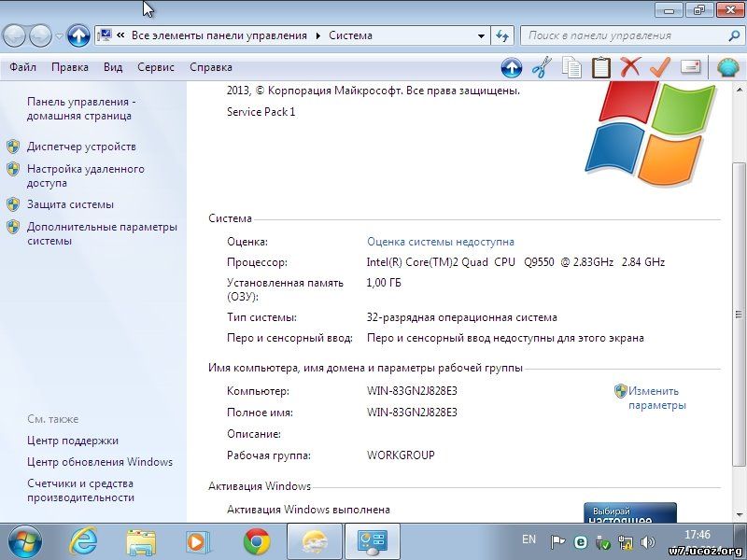
Task: Open Диспетчер устройств from the sidebar
Action: pos(82,147)
